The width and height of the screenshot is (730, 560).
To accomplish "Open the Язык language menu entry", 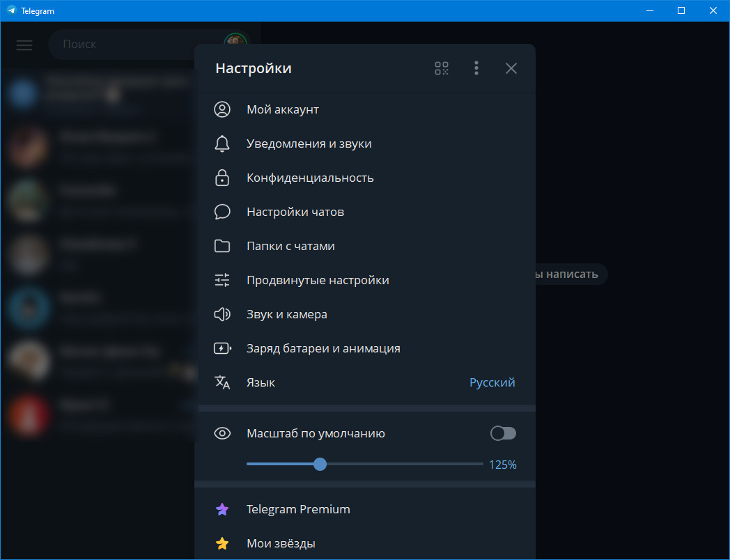I will (364, 382).
